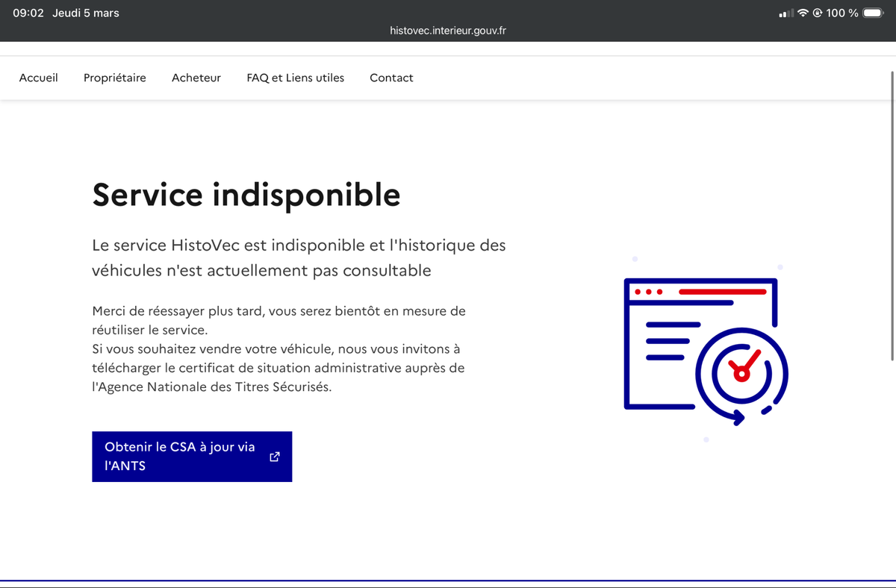
Task: Tap the Jeudi 5 mars date
Action: pyautogui.click(x=86, y=13)
